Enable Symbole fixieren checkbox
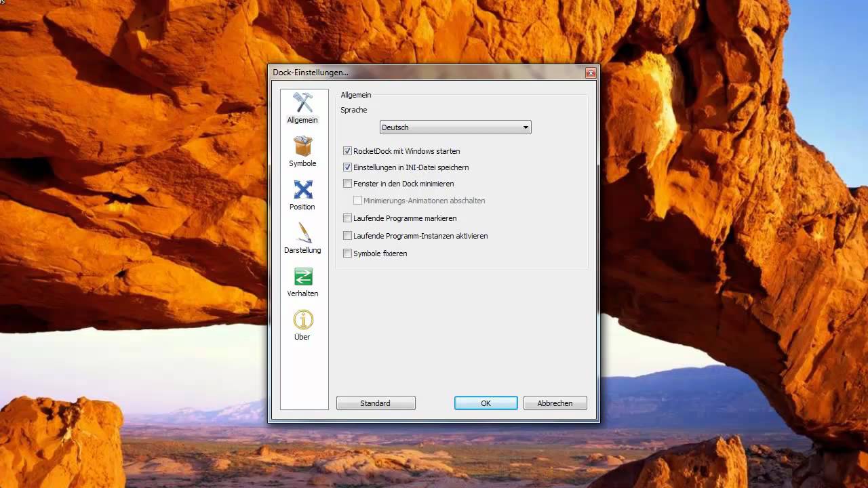Viewport: 868px width, 488px height. pos(347,253)
